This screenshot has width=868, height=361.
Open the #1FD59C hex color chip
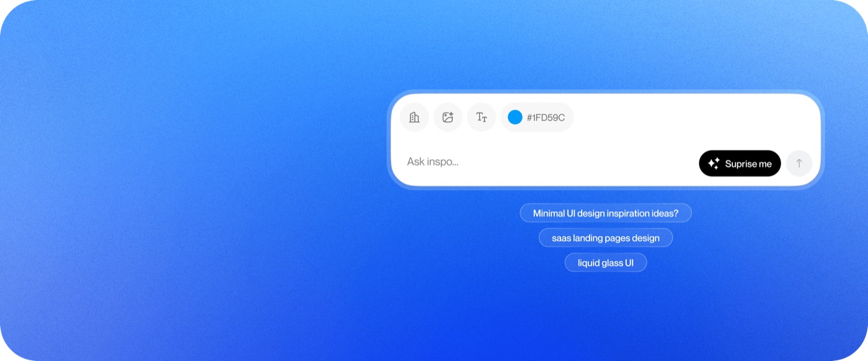tap(537, 117)
